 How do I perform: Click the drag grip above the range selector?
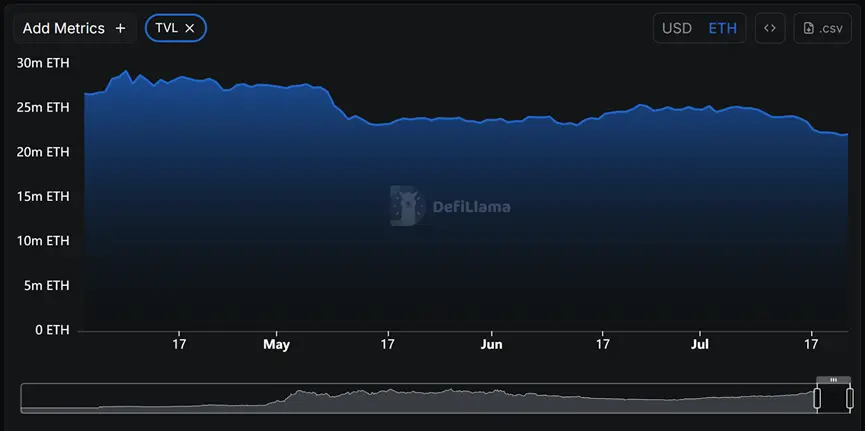[x=833, y=380]
